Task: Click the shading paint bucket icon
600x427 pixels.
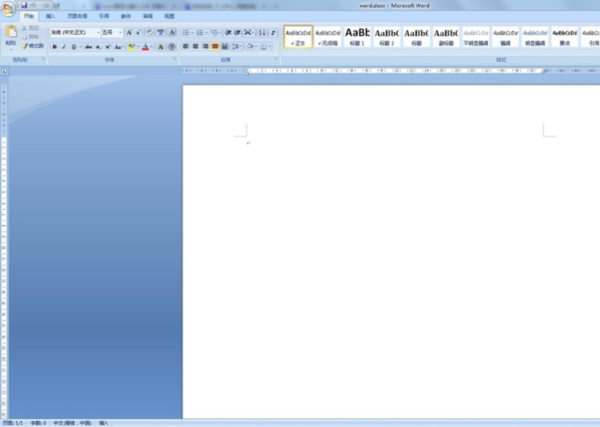Action: [x=250, y=47]
